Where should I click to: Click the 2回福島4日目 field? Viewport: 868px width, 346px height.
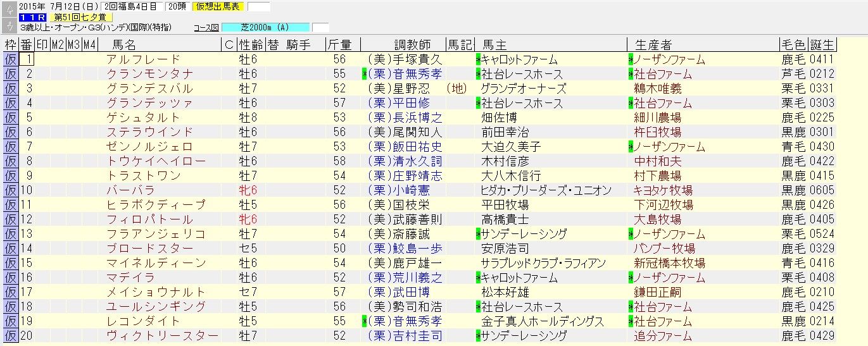point(130,7)
